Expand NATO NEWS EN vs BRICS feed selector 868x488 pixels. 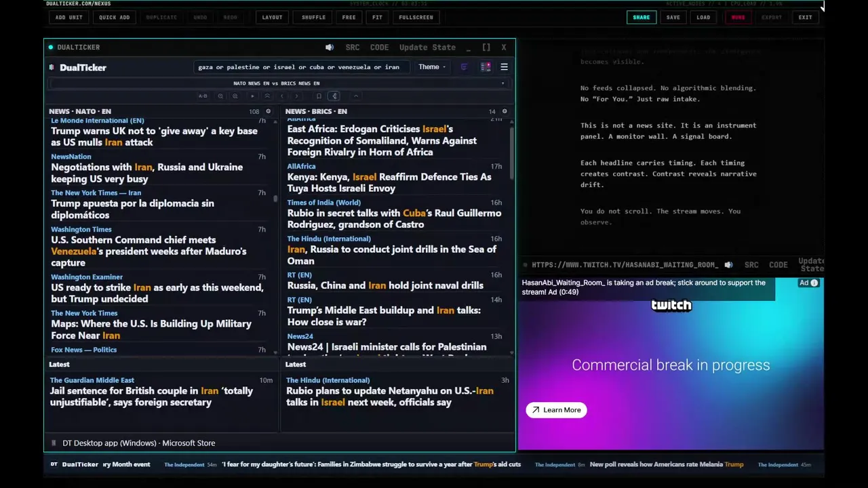point(279,83)
